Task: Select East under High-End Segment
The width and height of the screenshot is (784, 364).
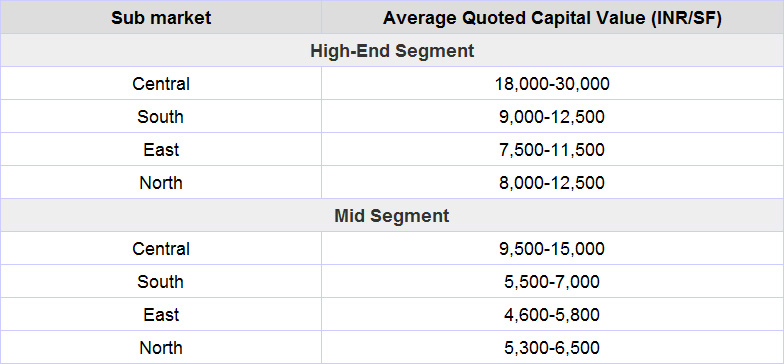Action: click(160, 150)
